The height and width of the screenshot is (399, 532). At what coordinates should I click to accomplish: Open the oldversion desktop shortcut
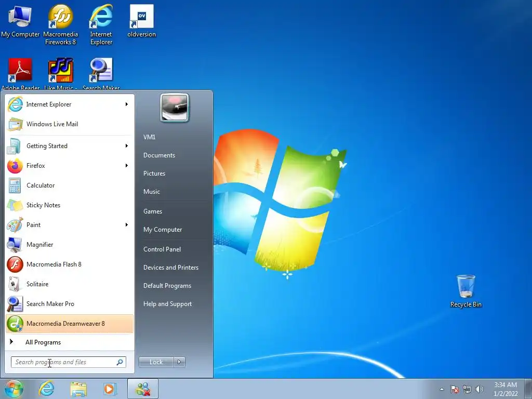pos(141,21)
